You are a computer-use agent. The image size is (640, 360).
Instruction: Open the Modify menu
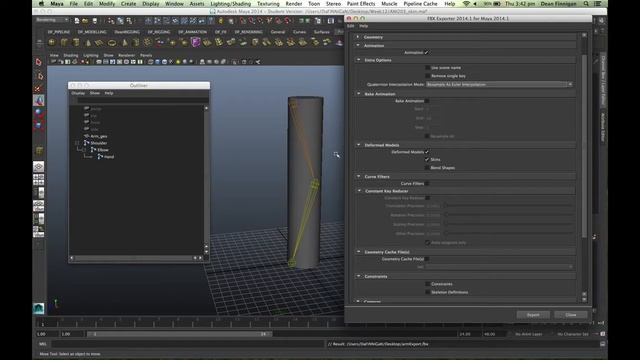pos(107,4)
